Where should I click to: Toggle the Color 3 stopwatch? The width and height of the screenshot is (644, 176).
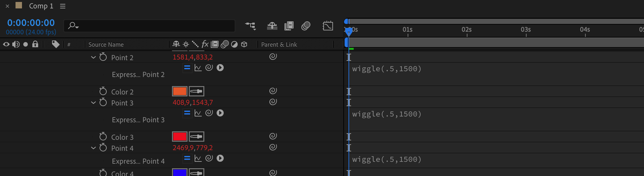(103, 137)
